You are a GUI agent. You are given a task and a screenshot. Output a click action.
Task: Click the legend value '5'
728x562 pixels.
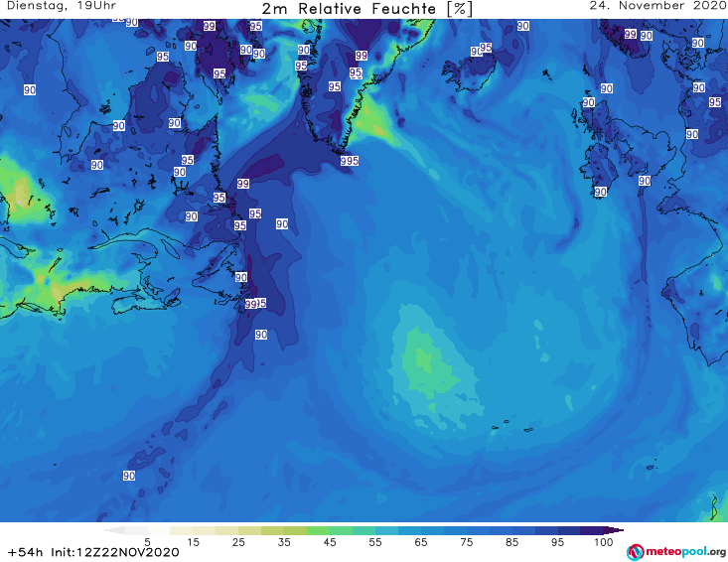pos(147,542)
